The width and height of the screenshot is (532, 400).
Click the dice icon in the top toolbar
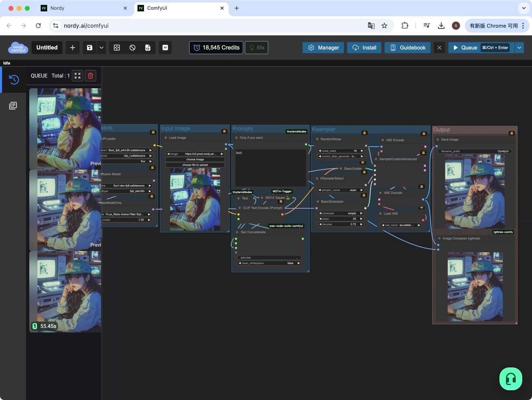pyautogui.click(x=117, y=48)
